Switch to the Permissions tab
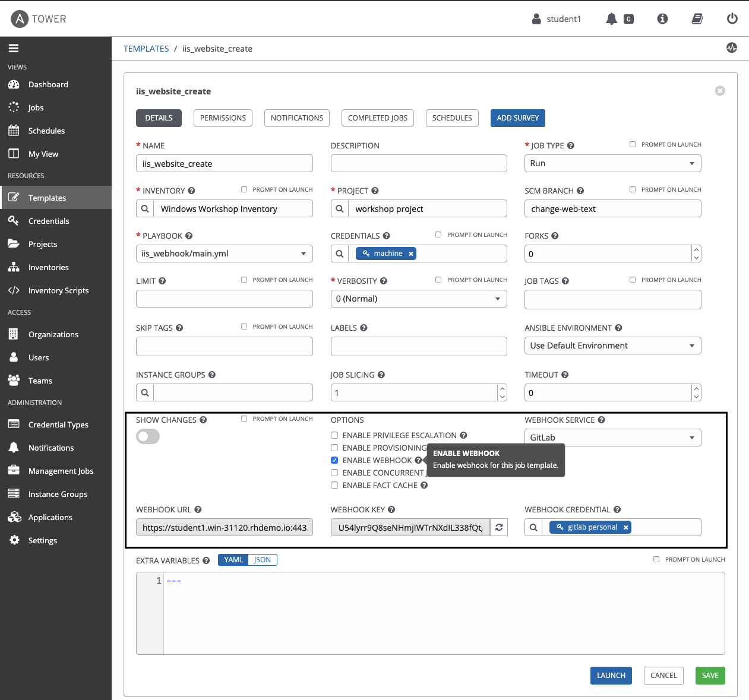Viewport: 749px width, 700px height. click(x=223, y=118)
